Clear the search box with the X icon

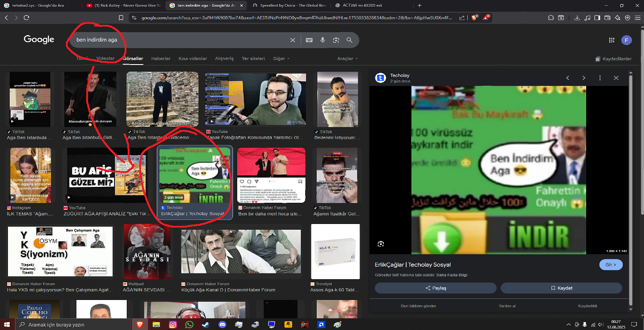click(292, 40)
